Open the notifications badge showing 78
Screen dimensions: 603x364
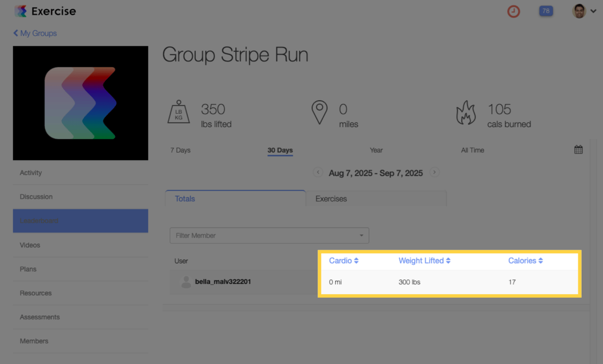(546, 11)
